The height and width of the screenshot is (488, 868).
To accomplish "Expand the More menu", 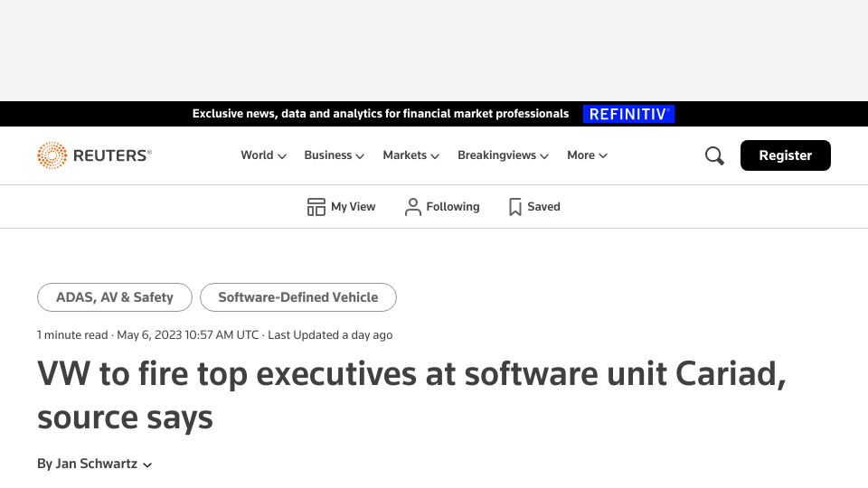I will click(588, 155).
